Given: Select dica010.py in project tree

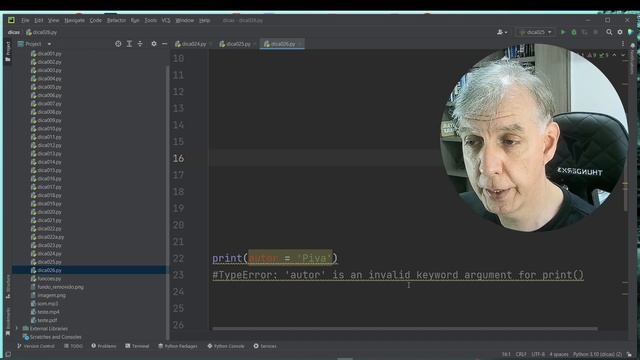Looking at the screenshot, I should (x=46, y=129).
